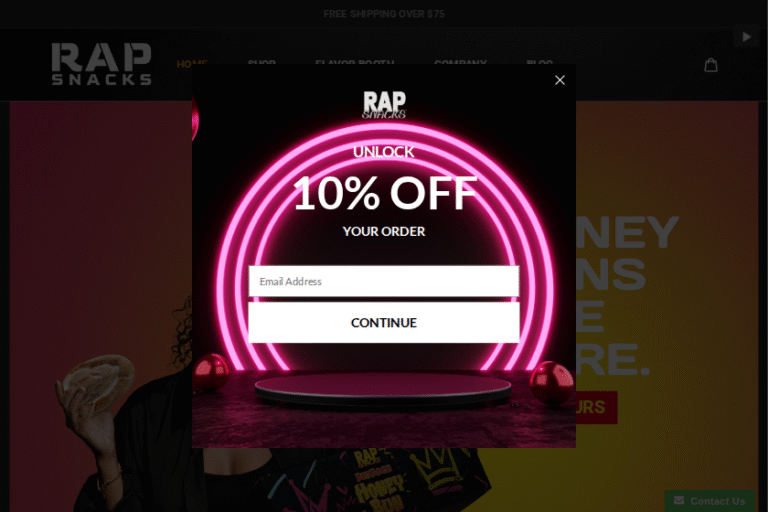
Task: Click the FREE SHIPPING OVER $75 banner
Action: pyautogui.click(x=384, y=14)
